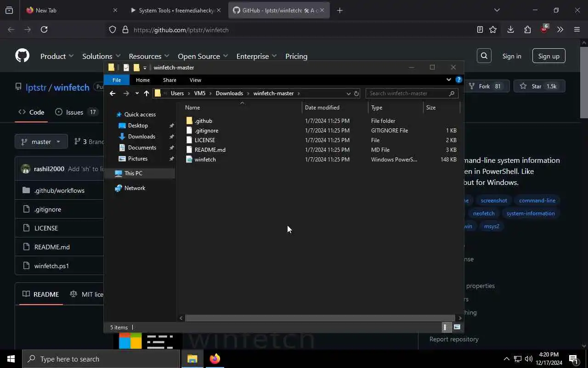Image resolution: width=588 pixels, height=368 pixels.
Task: Open the Share ribbon tab
Action: pos(170,80)
